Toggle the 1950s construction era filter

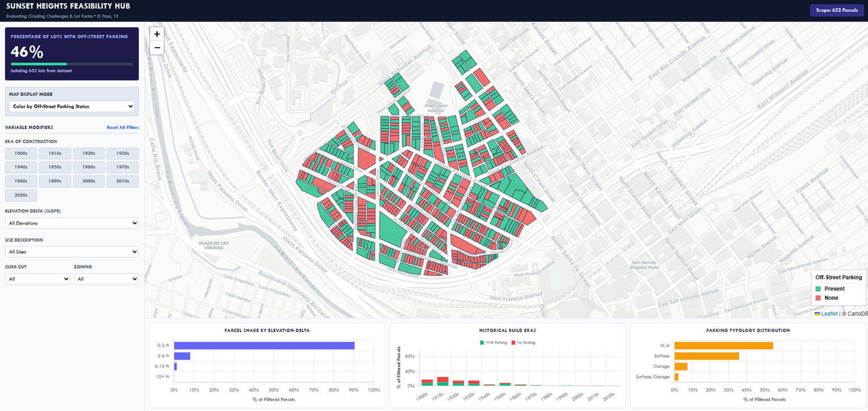55,167
